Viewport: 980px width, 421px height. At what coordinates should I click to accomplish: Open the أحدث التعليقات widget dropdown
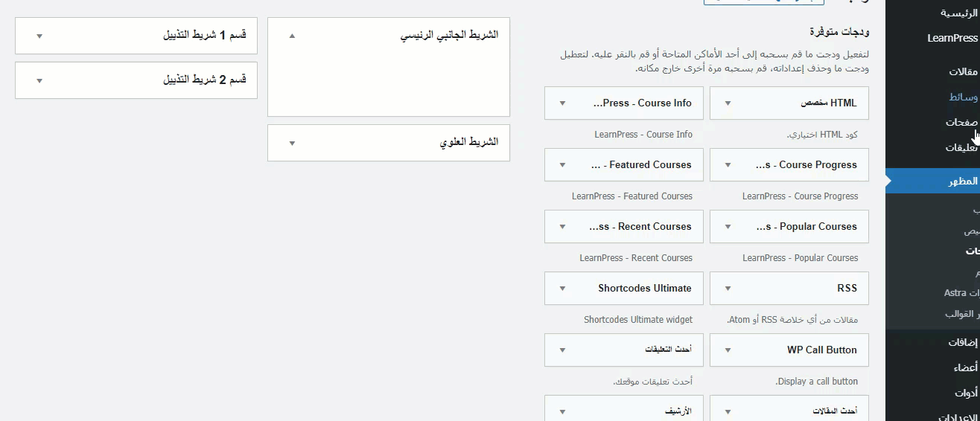[562, 350]
